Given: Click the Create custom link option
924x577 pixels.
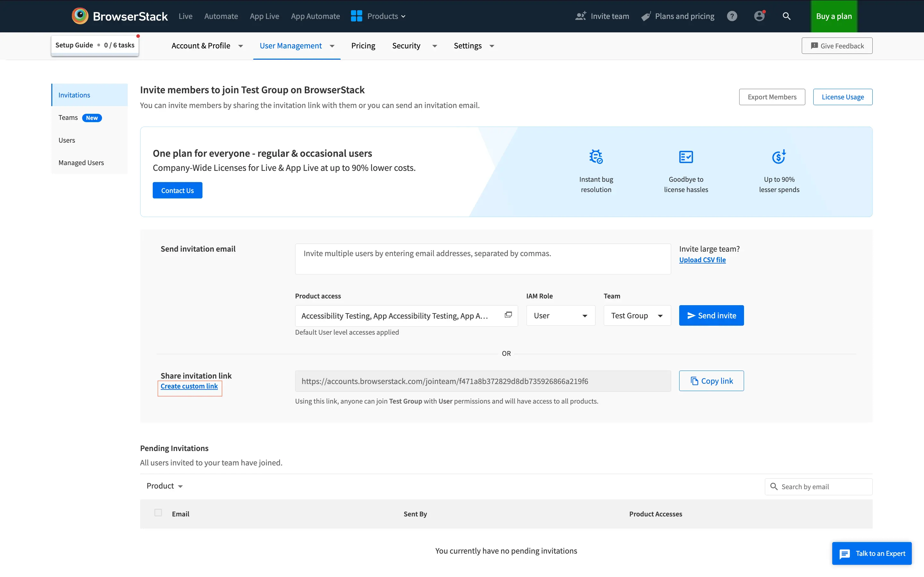Looking at the screenshot, I should tap(189, 386).
